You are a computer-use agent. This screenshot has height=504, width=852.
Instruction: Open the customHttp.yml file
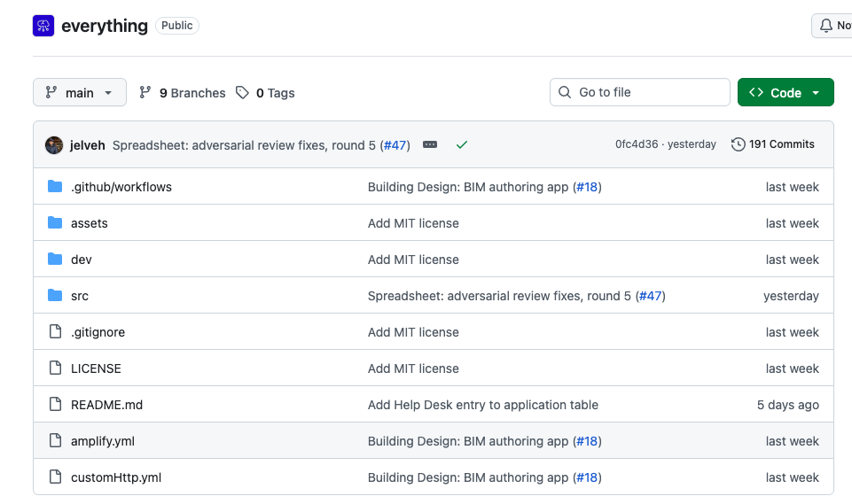click(116, 478)
